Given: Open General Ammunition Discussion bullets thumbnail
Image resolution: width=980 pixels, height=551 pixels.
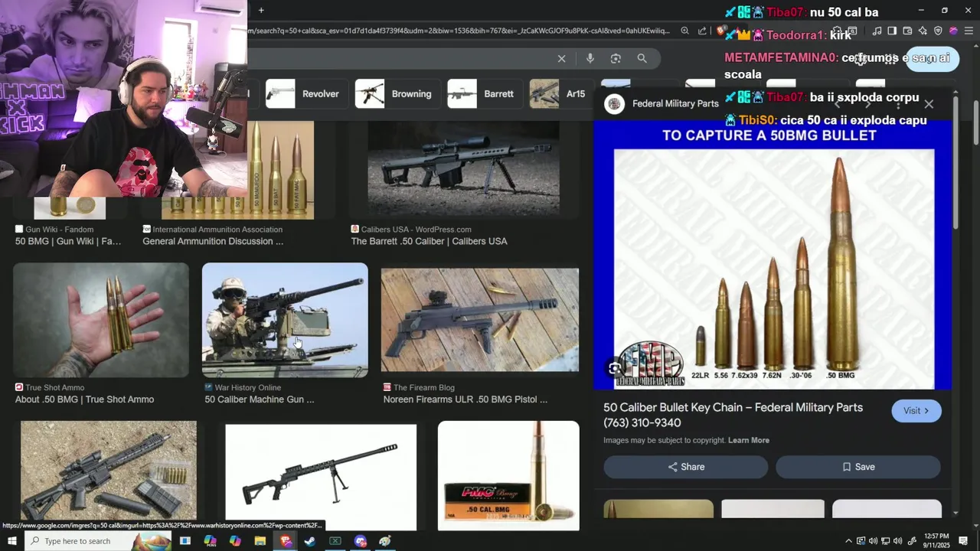Looking at the screenshot, I should 237,170.
